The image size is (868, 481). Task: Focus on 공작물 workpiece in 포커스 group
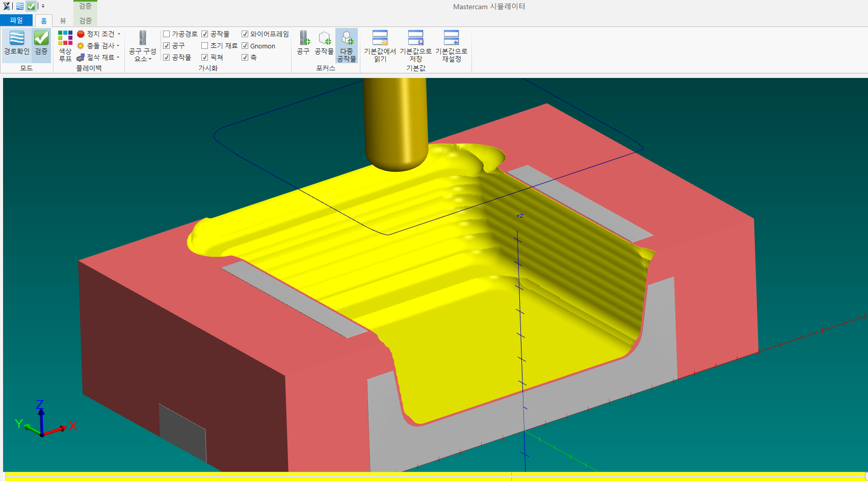click(324, 43)
